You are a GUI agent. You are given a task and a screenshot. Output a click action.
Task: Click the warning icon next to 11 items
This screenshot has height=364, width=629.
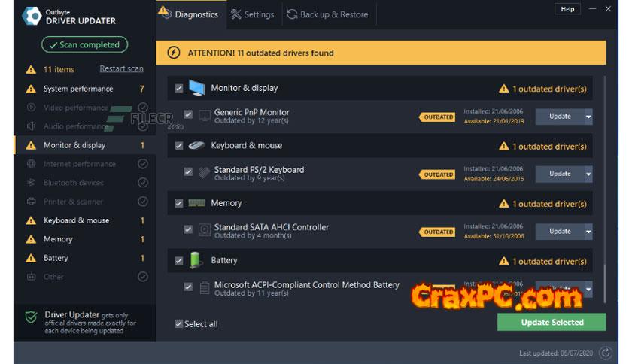31,70
